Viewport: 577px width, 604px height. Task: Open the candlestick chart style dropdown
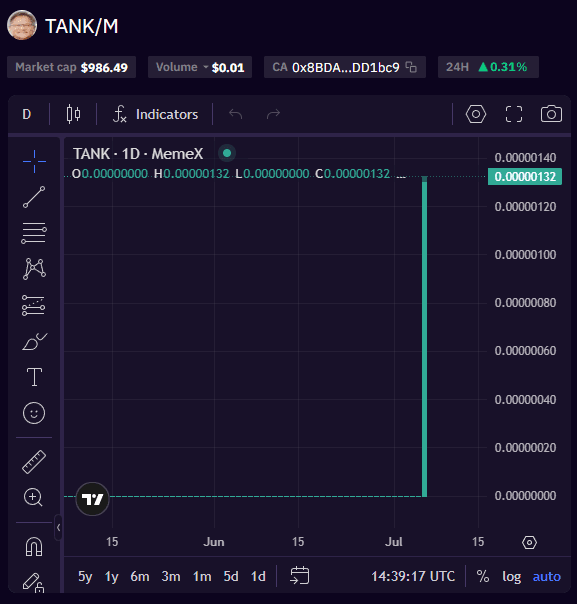(73, 114)
